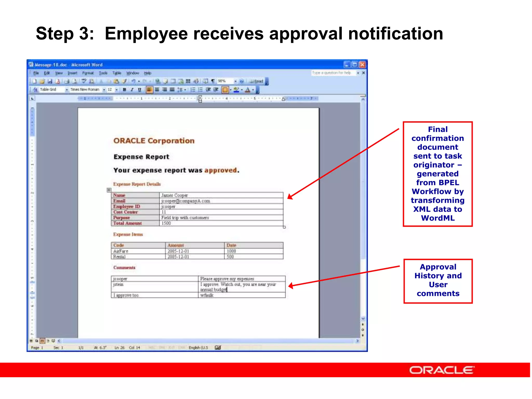Open Print Preview
The image size is (532, 399).
point(74,81)
